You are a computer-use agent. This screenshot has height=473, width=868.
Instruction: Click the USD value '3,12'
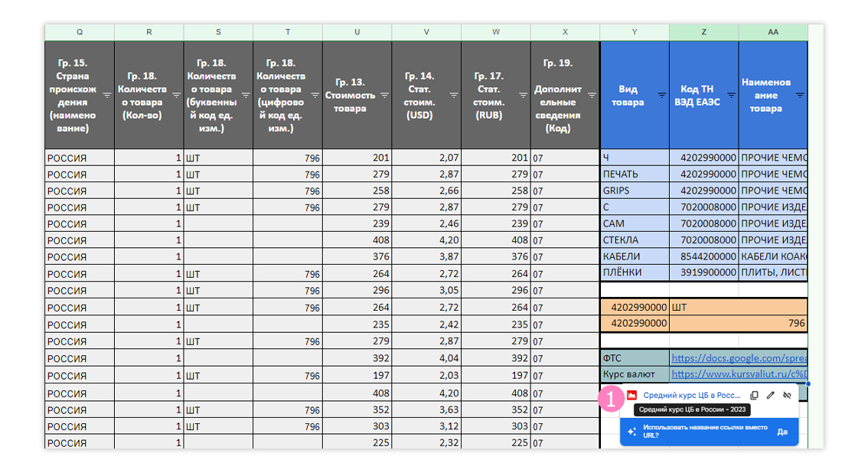coord(426,426)
